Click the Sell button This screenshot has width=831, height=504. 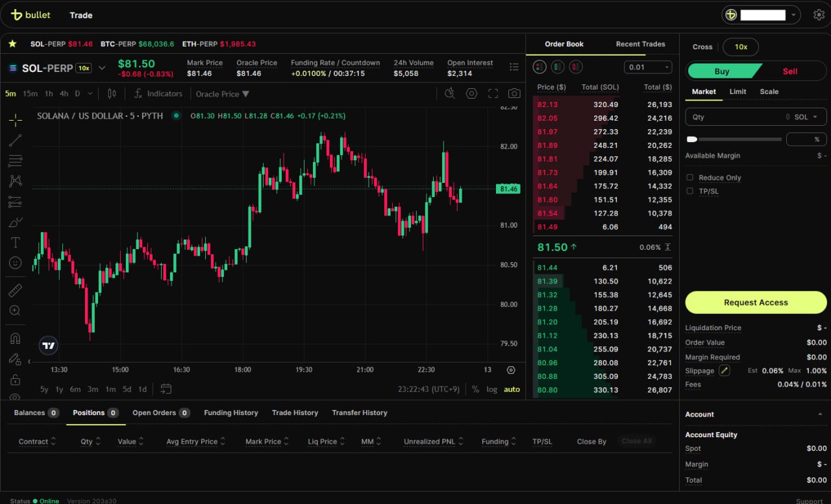click(x=789, y=71)
